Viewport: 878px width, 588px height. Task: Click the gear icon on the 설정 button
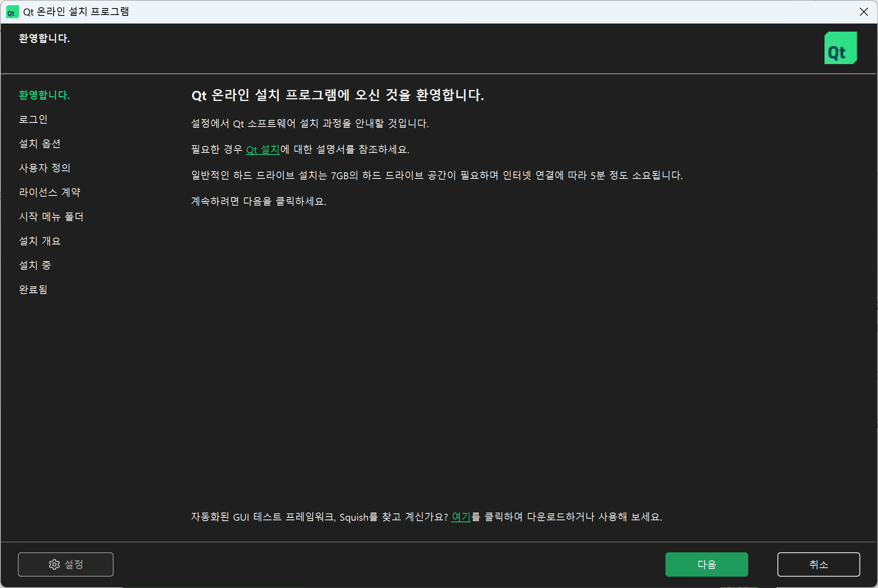click(x=54, y=564)
